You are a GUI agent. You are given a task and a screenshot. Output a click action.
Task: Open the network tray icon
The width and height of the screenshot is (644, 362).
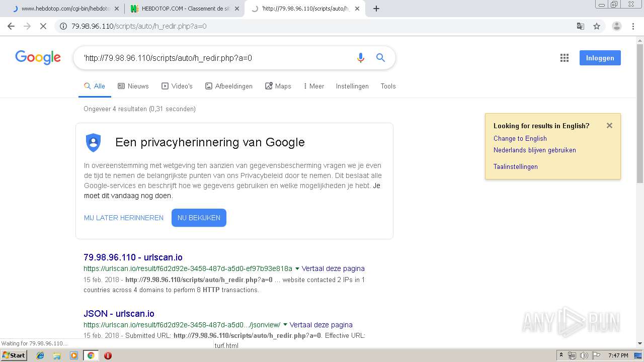[x=572, y=355]
